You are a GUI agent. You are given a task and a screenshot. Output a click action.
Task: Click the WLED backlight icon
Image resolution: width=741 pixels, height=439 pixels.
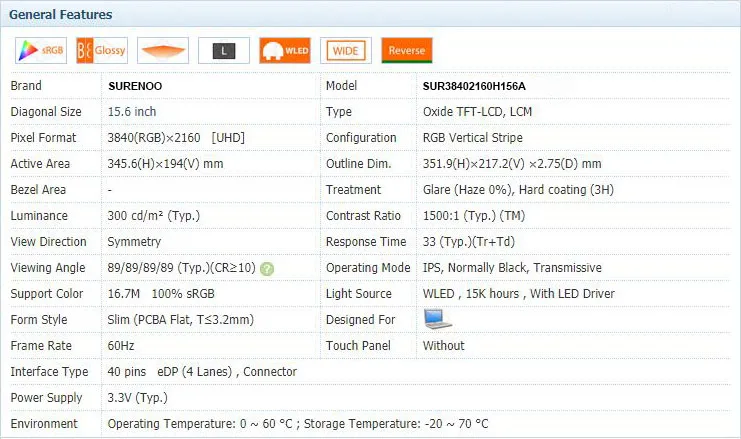[x=285, y=51]
